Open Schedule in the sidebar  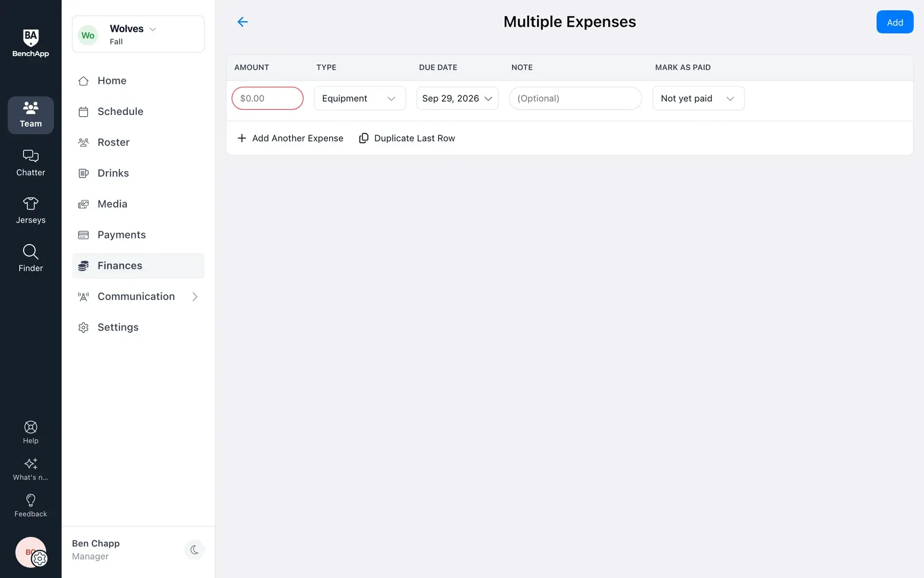(x=138, y=112)
